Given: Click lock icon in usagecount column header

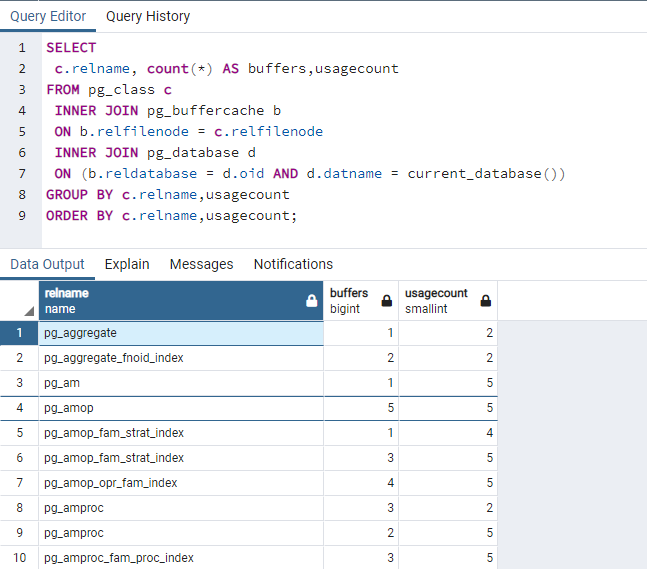Looking at the screenshot, I should (486, 301).
